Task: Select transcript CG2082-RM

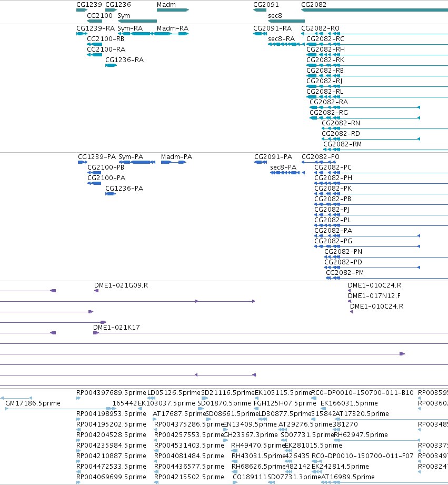Action: (x=343, y=144)
